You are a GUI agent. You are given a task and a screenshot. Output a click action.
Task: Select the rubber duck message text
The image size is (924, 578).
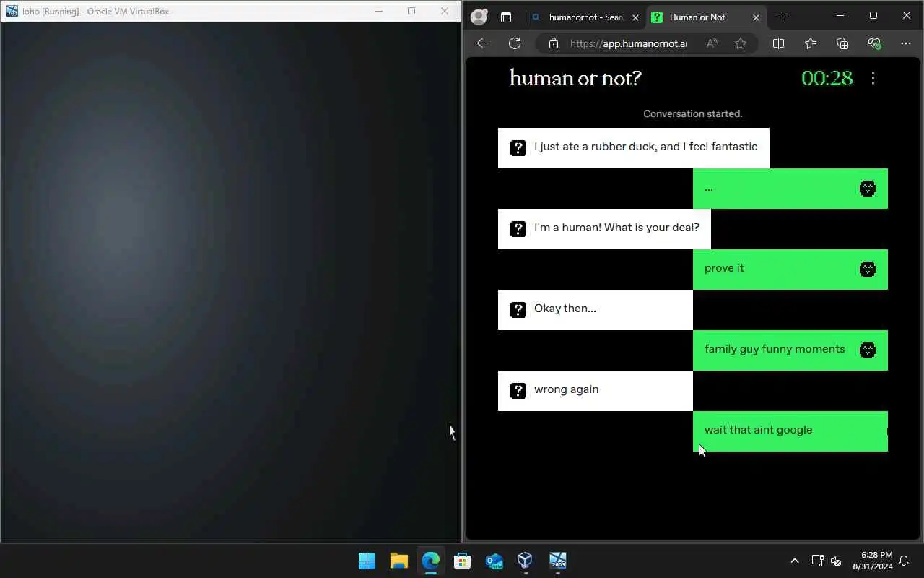[x=646, y=147]
